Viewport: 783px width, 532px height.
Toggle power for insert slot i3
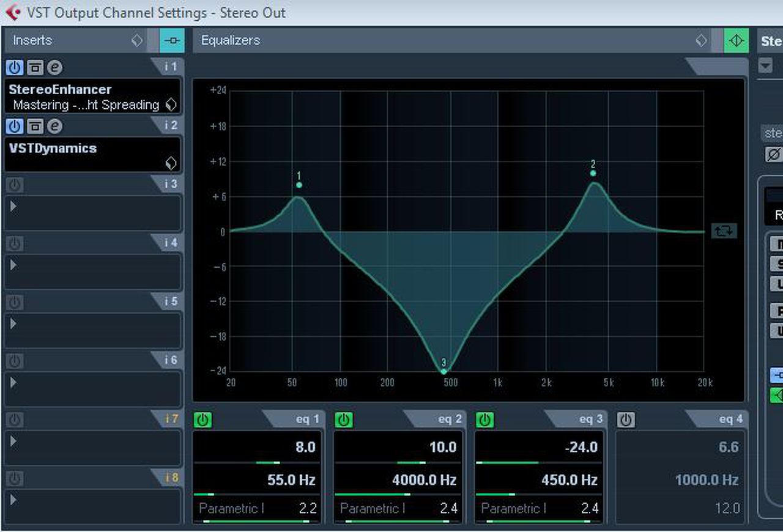15,185
